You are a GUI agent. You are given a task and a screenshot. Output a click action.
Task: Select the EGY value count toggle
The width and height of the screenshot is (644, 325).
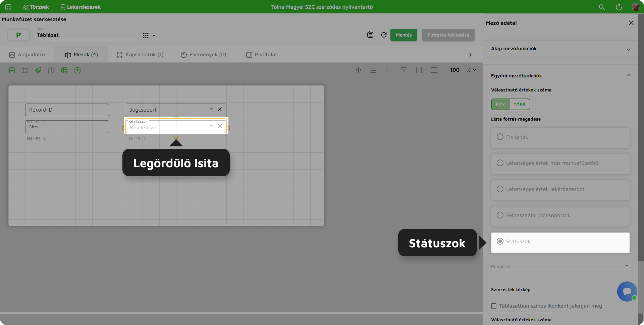point(500,105)
